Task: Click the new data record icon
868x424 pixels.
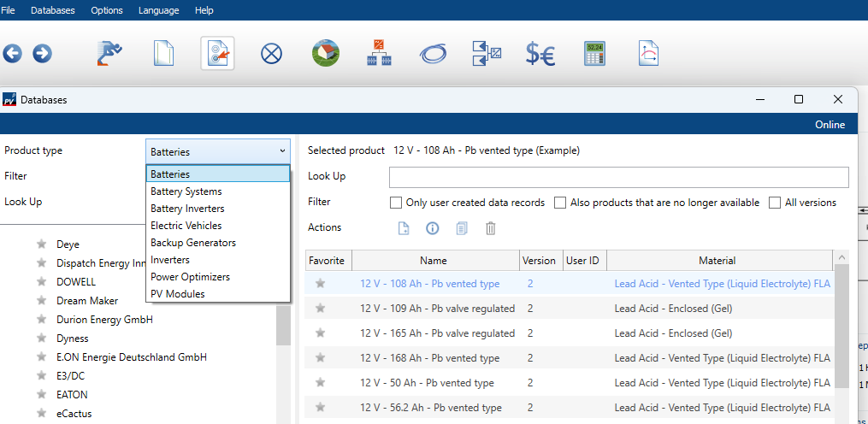Action: [x=404, y=228]
